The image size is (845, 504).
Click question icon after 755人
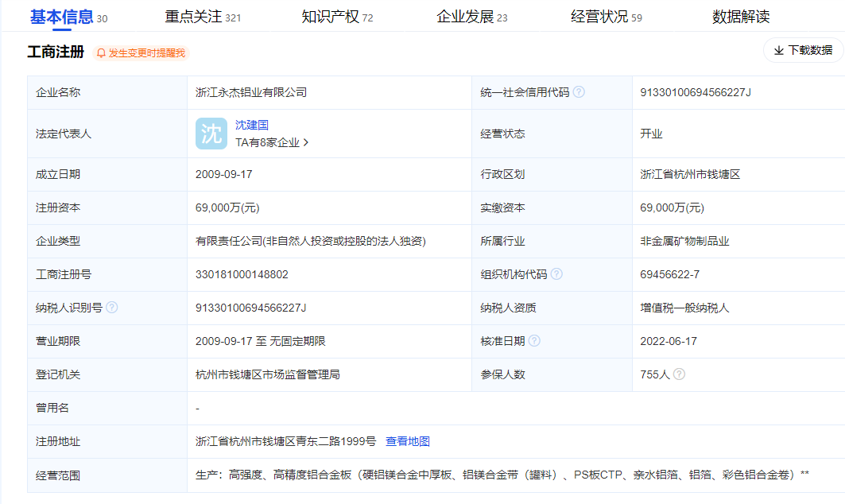click(x=679, y=374)
